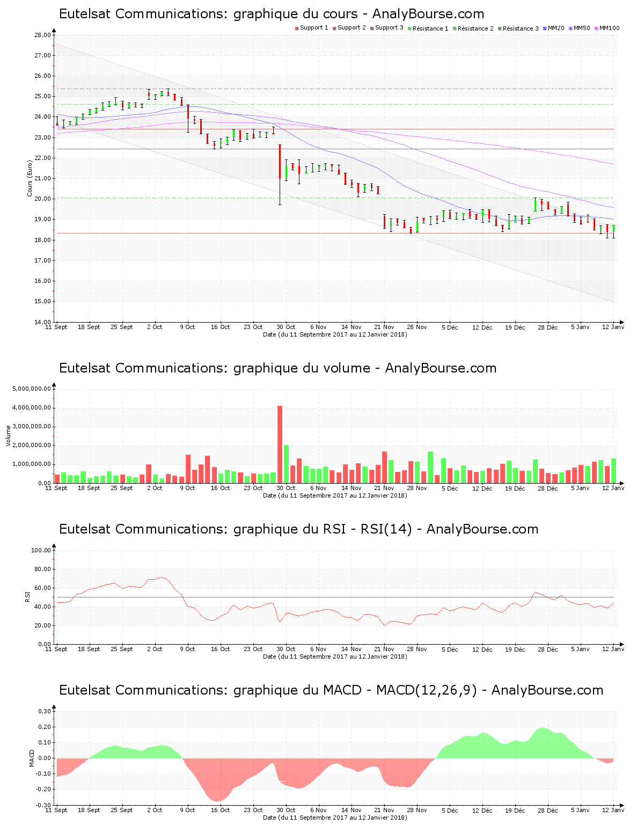The width and height of the screenshot is (644, 832).
Task: Click '5 Déc' date on MACD chart
Action: [x=450, y=810]
